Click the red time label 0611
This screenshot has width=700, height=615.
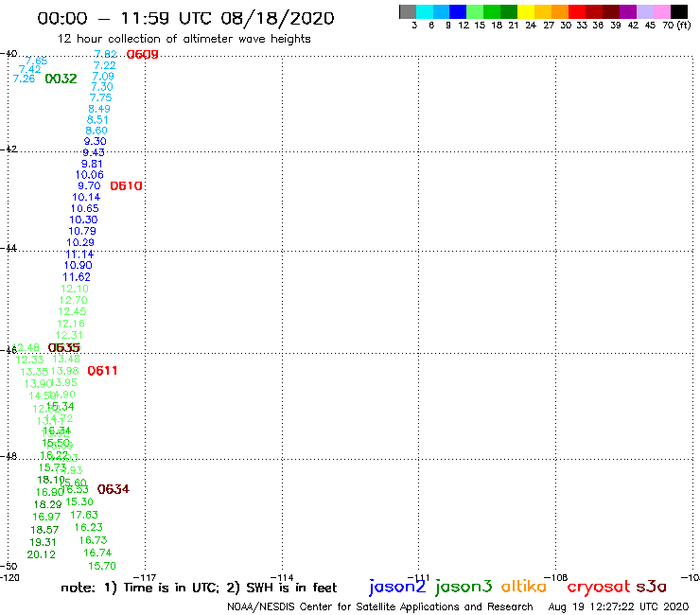tap(103, 371)
